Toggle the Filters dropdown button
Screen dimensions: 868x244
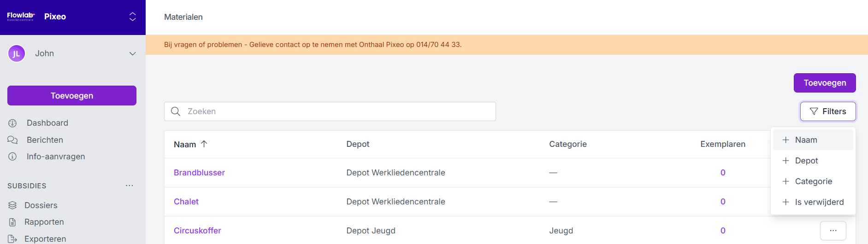point(828,111)
